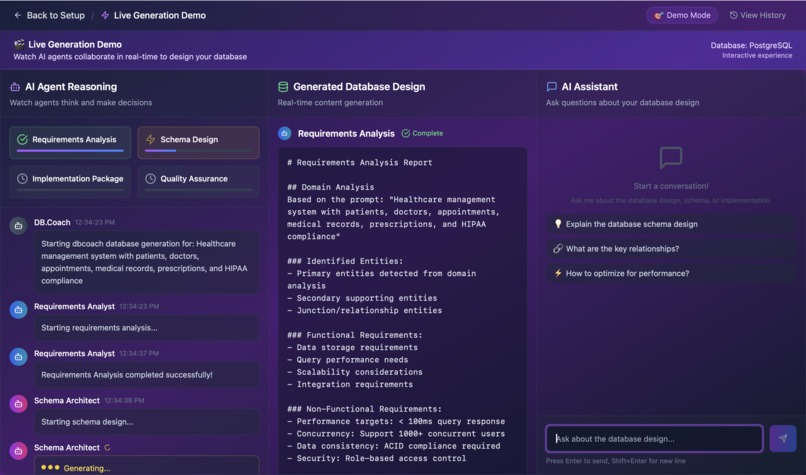Select the Schema Design stage tab
Screen dimensions: 806x475
click(198, 142)
